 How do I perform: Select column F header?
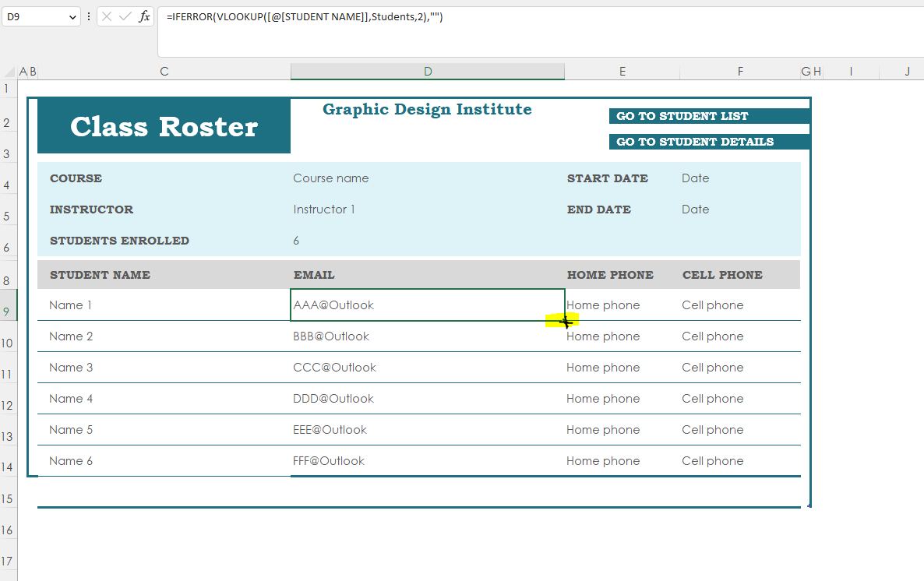coord(740,72)
